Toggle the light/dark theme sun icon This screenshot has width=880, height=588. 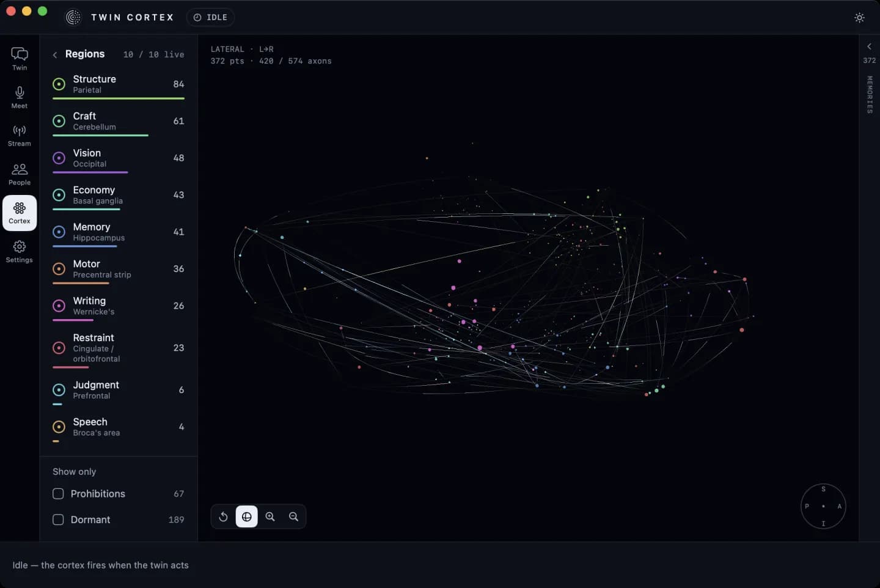pos(859,18)
